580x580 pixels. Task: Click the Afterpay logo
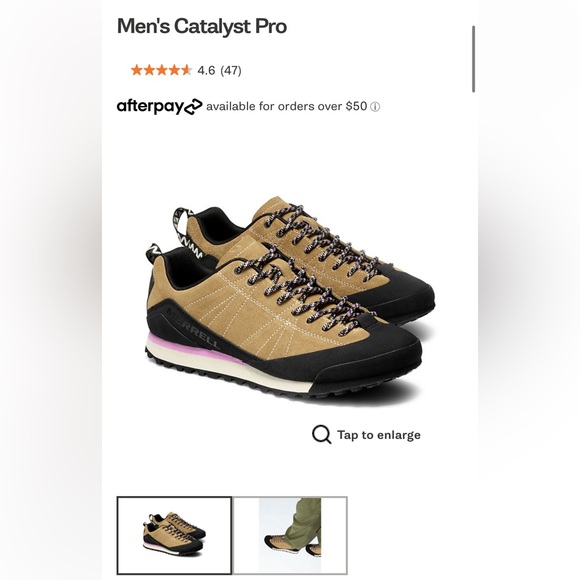click(159, 107)
